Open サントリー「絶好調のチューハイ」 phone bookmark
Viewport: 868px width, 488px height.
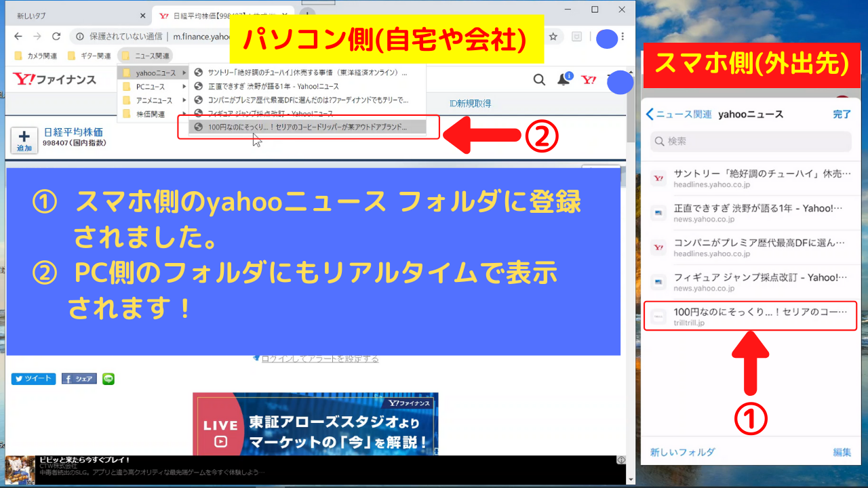[751, 178]
